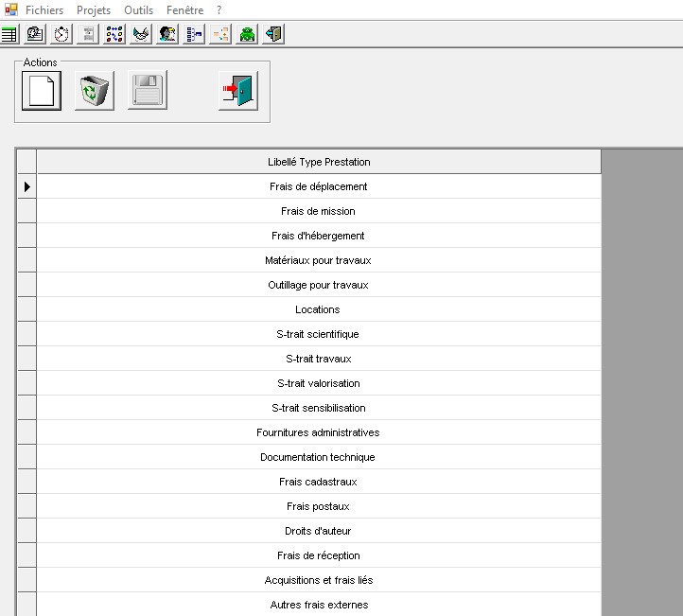
Task: Select the 'Locations' cell
Action: coord(319,309)
